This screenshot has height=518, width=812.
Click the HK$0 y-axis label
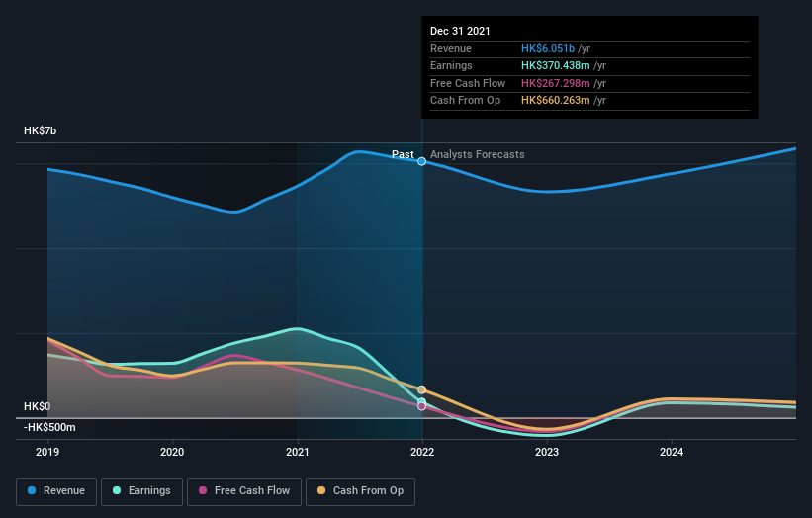37,406
